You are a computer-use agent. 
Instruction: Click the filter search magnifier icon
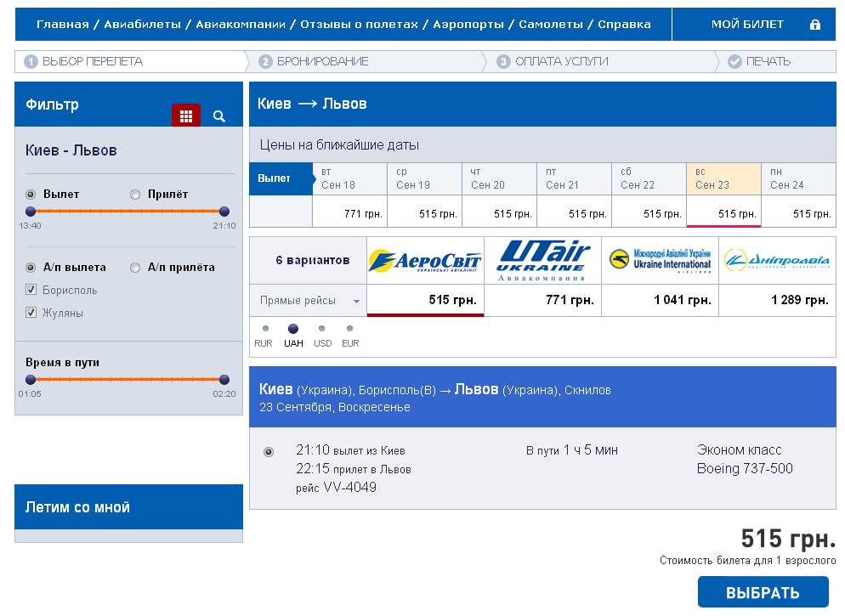pyautogui.click(x=219, y=116)
